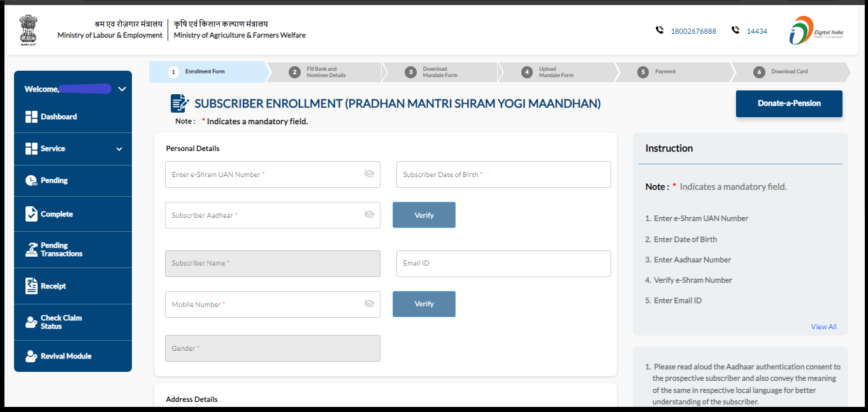The width and height of the screenshot is (868, 412).
Task: Call helpline number 18002676888 link
Action: (x=693, y=31)
